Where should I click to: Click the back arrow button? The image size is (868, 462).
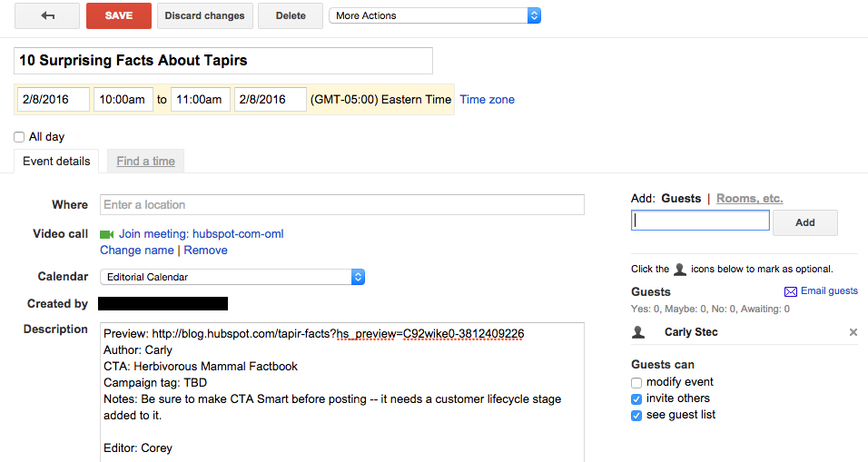47,15
